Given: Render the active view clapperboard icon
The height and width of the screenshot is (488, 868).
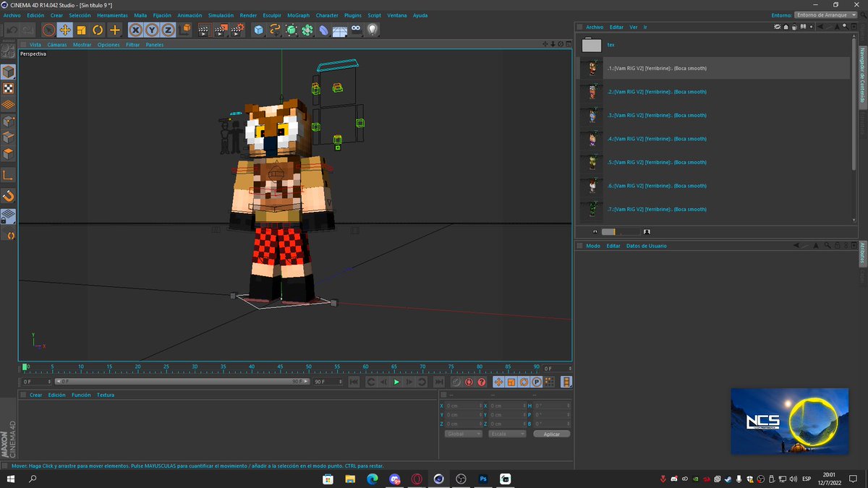Looking at the screenshot, I should click(x=204, y=30).
